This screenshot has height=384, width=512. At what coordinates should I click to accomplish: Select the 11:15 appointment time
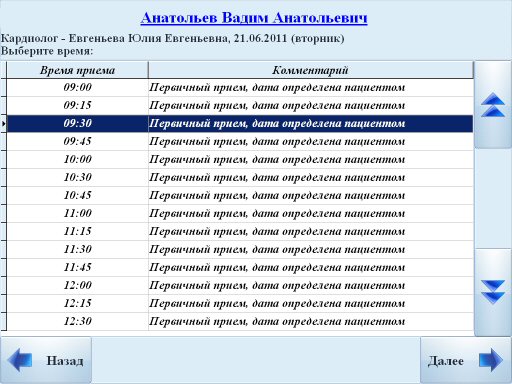77,231
